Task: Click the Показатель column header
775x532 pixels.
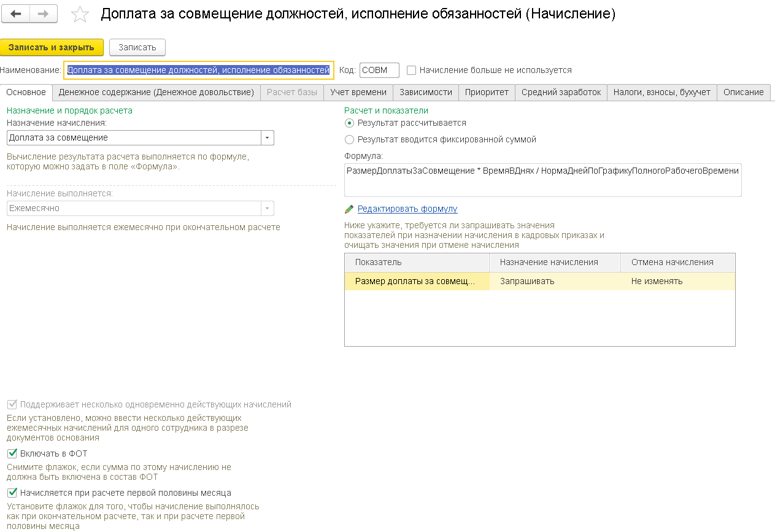Action: [x=417, y=263]
